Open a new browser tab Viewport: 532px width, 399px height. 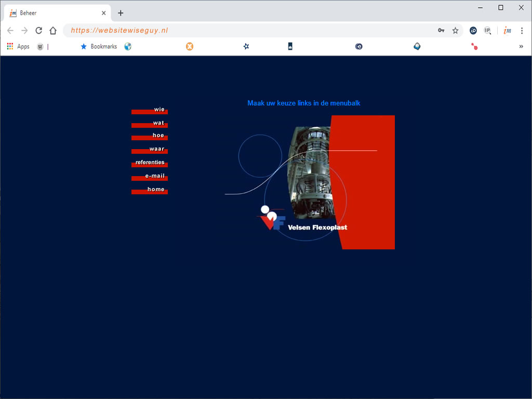pos(121,13)
